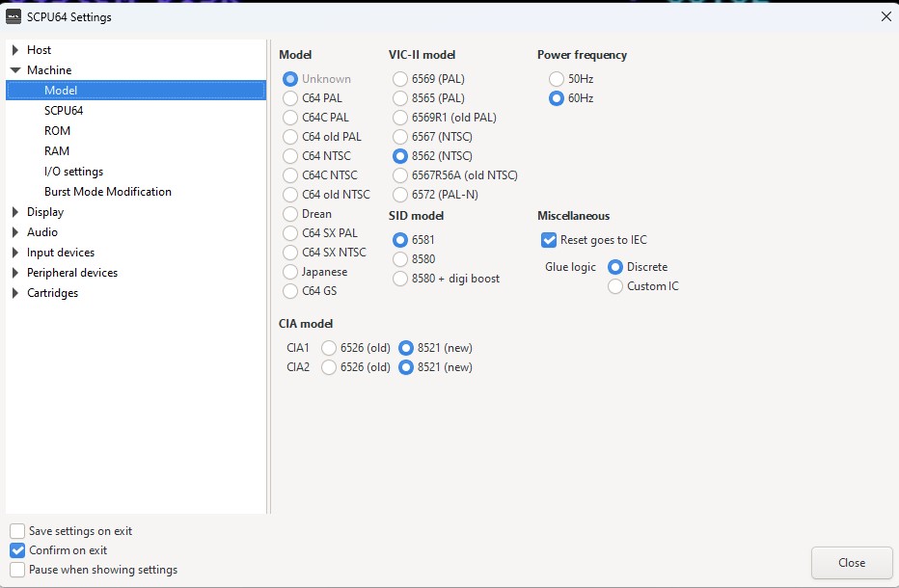Expand the Peripheral devices category

point(14,273)
